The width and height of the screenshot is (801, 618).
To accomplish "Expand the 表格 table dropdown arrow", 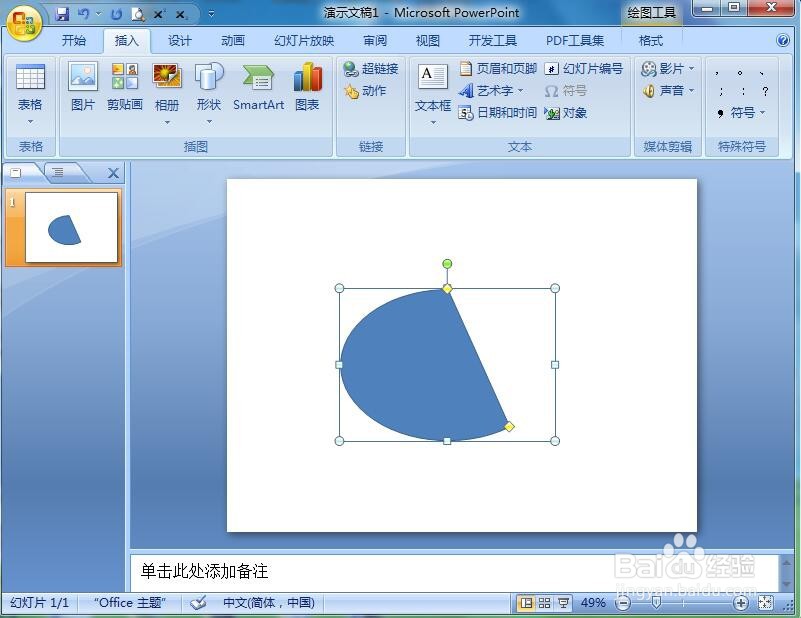I will coord(30,122).
